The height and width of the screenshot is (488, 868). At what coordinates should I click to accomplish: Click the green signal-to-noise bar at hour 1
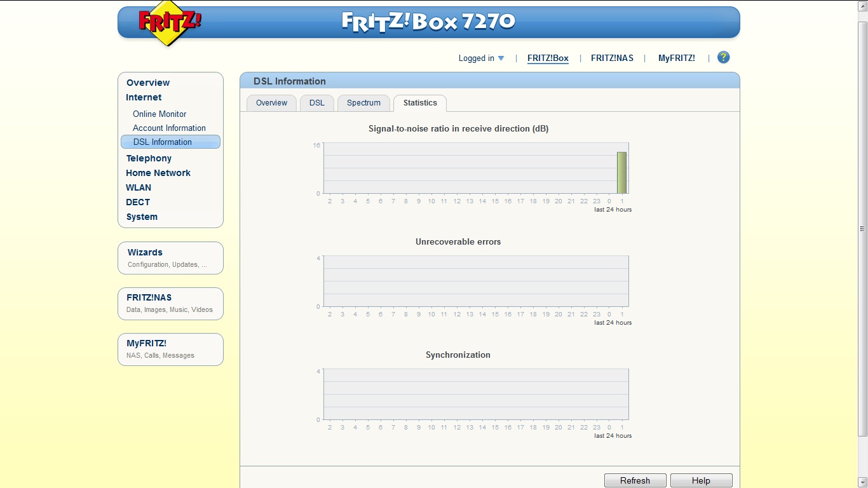(x=621, y=173)
